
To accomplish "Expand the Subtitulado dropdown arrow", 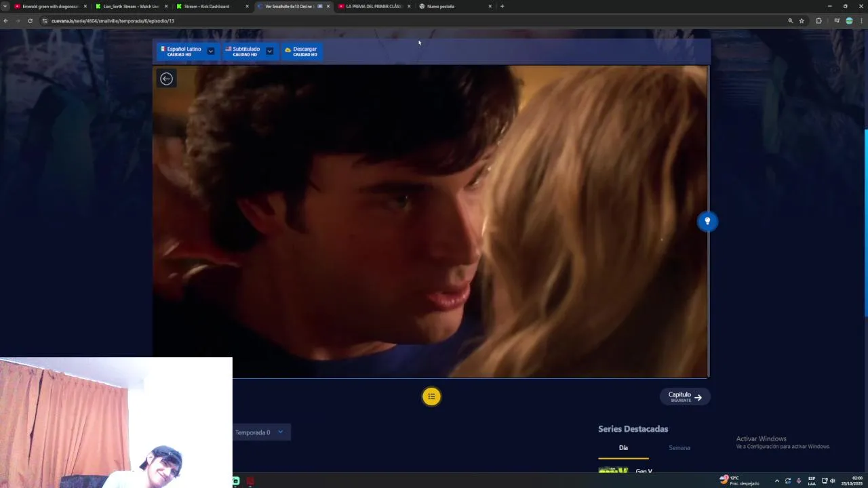I will click(269, 51).
